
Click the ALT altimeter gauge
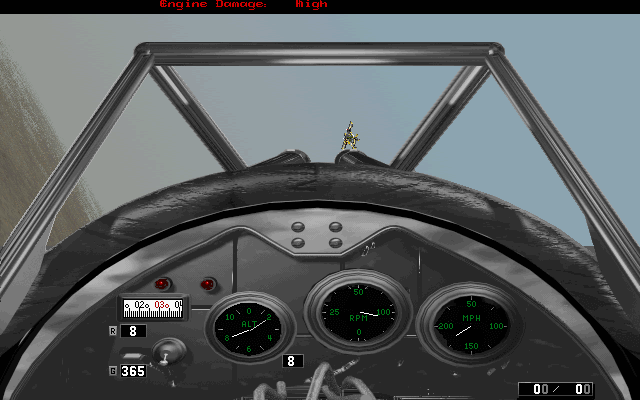(249, 328)
